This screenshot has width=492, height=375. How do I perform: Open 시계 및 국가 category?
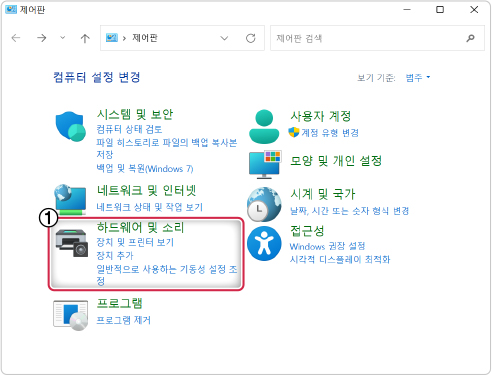click(323, 194)
